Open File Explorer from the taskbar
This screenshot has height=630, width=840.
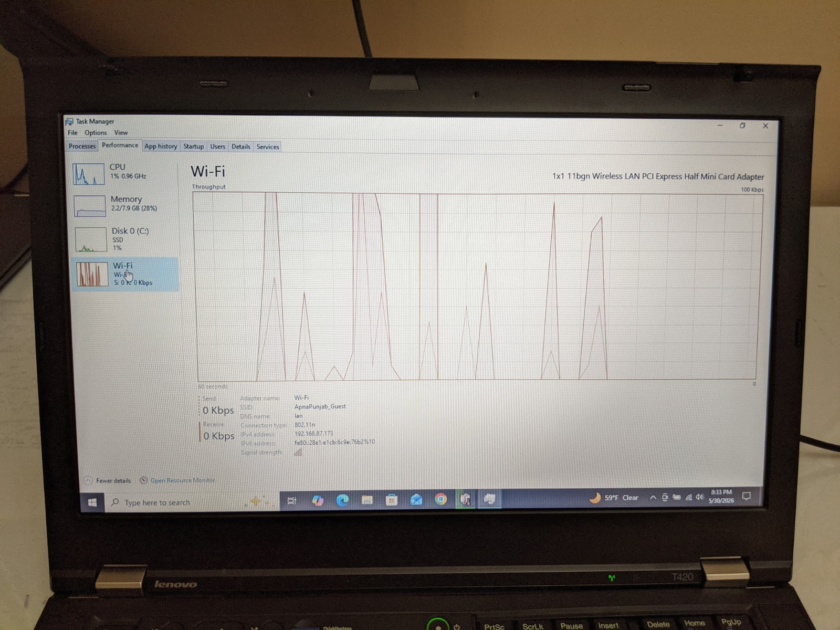(x=367, y=500)
